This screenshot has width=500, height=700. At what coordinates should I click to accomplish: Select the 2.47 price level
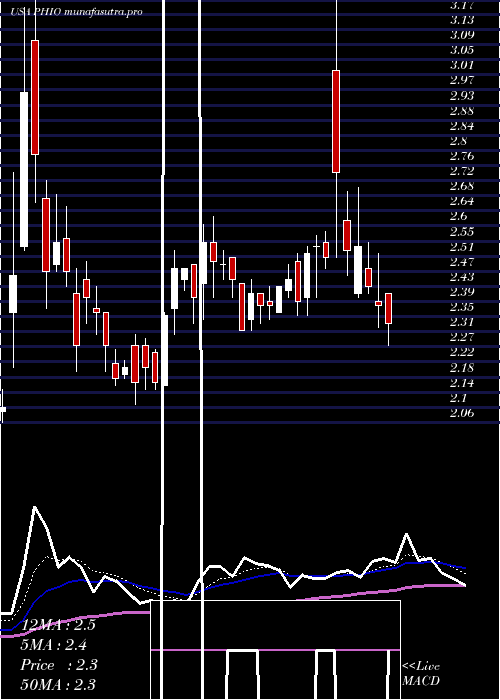[462, 262]
